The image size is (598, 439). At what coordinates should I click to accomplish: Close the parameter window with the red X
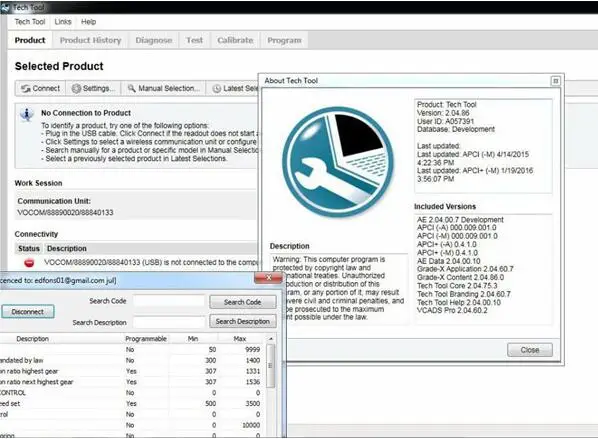tap(268, 278)
